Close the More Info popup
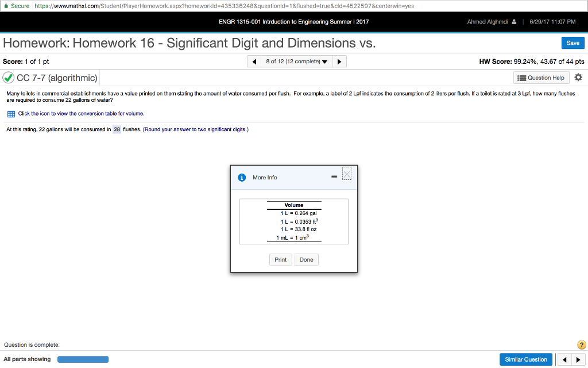This screenshot has height=368, width=588. (x=346, y=174)
